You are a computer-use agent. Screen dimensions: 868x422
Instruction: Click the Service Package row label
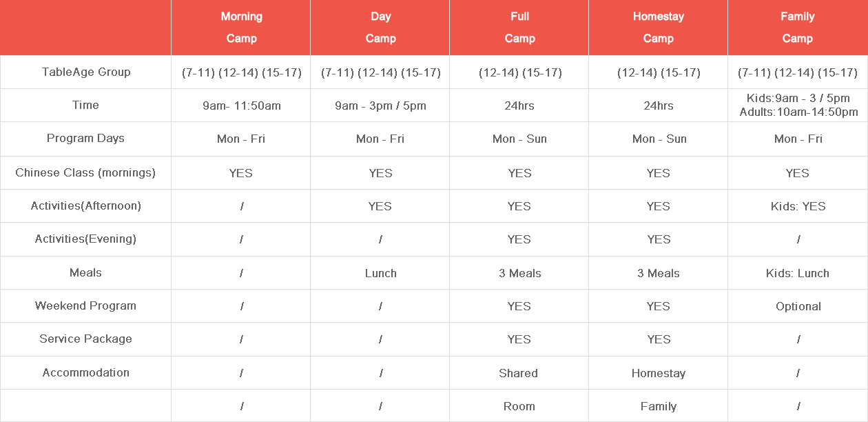tap(85, 339)
